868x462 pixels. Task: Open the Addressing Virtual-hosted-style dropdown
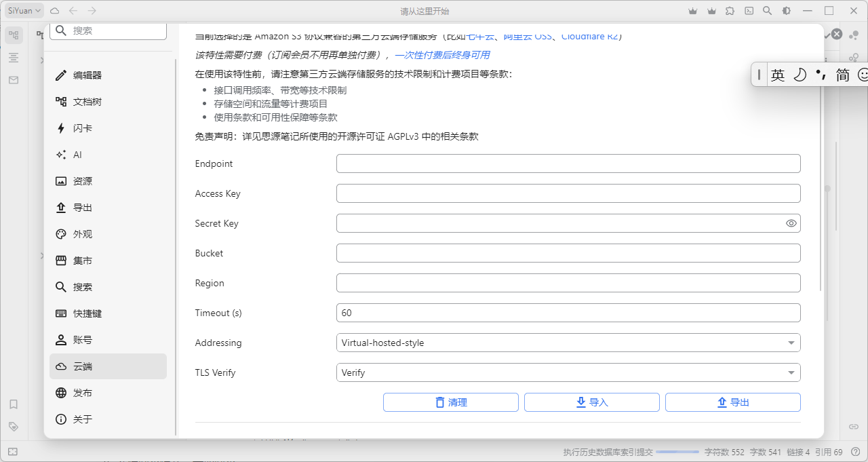pyautogui.click(x=568, y=343)
